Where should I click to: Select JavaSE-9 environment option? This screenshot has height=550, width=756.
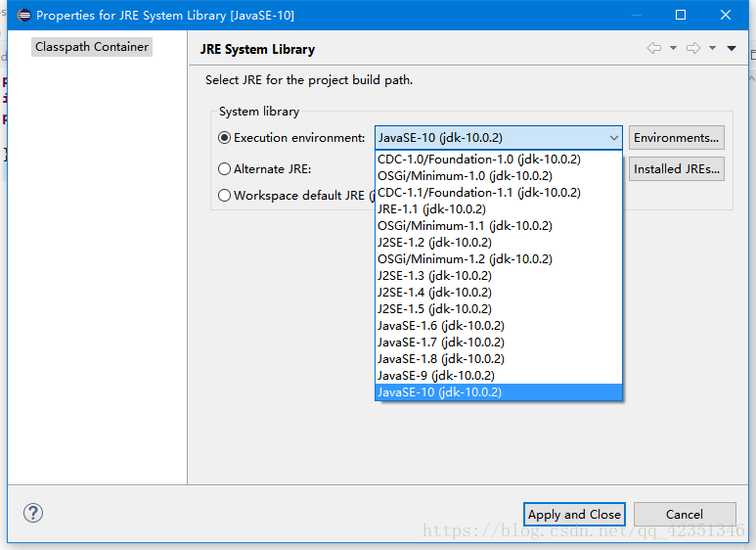(499, 376)
